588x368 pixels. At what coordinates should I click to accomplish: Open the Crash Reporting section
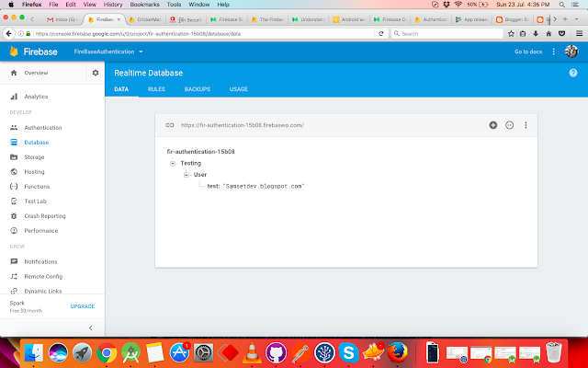(45, 216)
